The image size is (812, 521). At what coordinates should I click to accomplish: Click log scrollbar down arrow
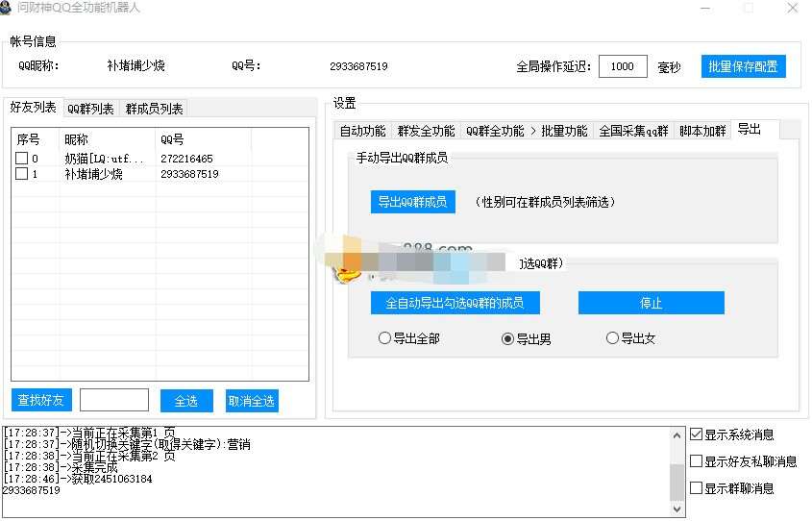[x=677, y=509]
